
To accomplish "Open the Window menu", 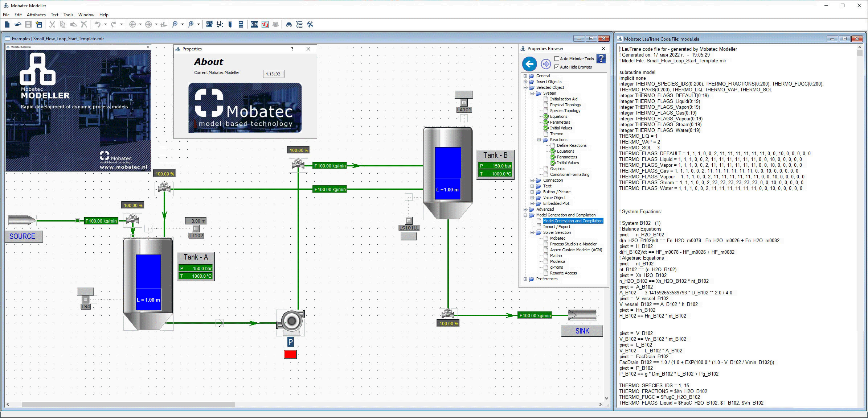I will point(86,15).
